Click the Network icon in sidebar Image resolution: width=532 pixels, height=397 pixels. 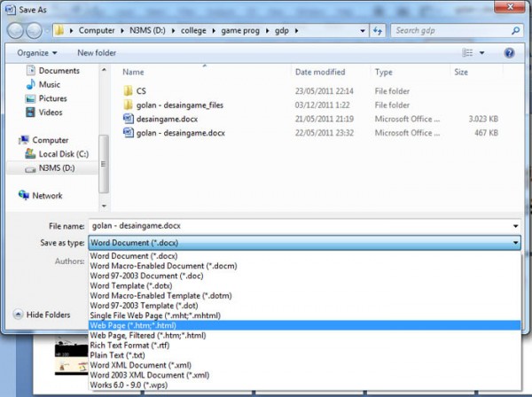(x=24, y=195)
